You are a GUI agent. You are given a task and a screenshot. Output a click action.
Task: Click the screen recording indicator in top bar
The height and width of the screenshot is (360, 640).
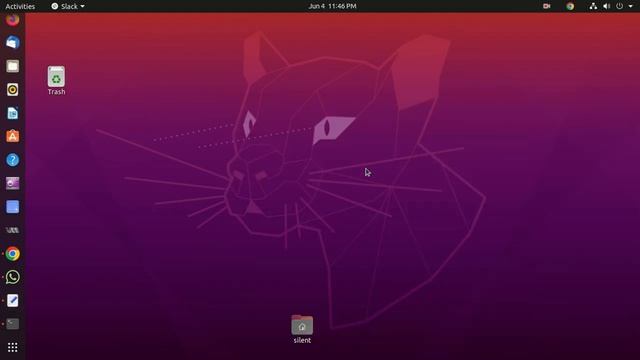547,6
